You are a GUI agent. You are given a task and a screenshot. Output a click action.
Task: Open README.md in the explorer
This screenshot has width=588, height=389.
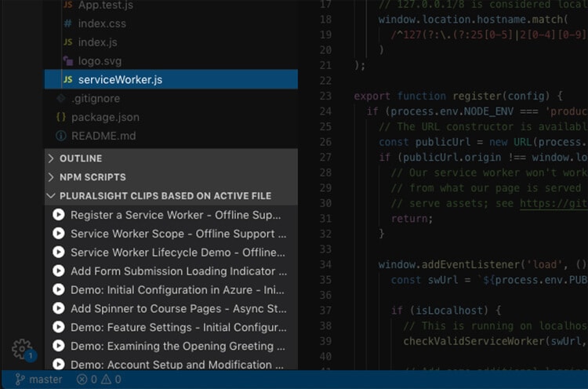(x=171, y=136)
